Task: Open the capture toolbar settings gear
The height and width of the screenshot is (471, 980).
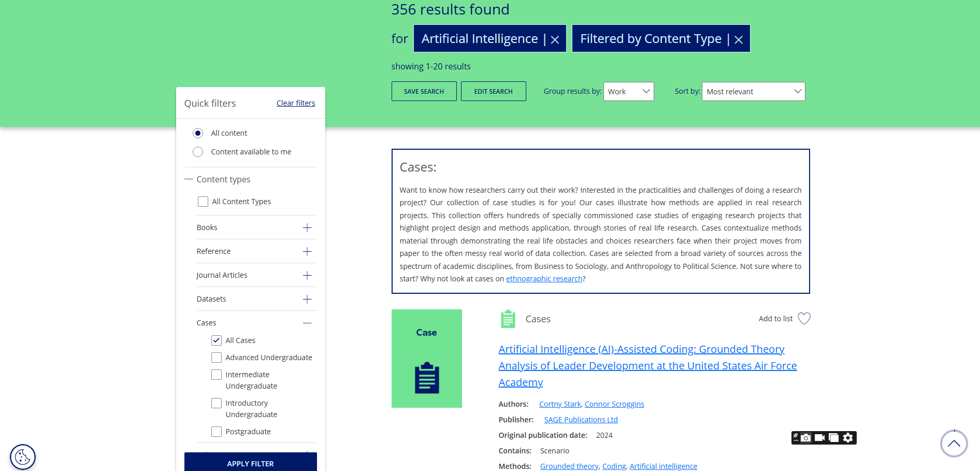Action: point(848,438)
